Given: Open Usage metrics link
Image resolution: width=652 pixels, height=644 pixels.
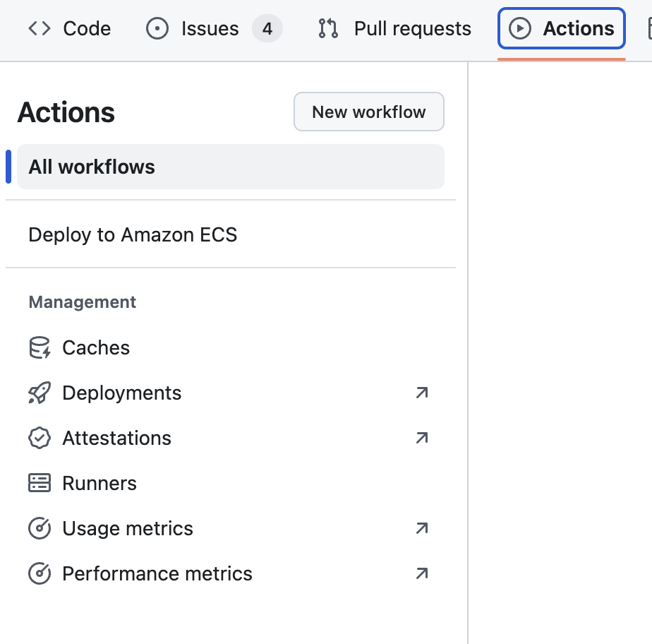Looking at the screenshot, I should click(x=231, y=528).
